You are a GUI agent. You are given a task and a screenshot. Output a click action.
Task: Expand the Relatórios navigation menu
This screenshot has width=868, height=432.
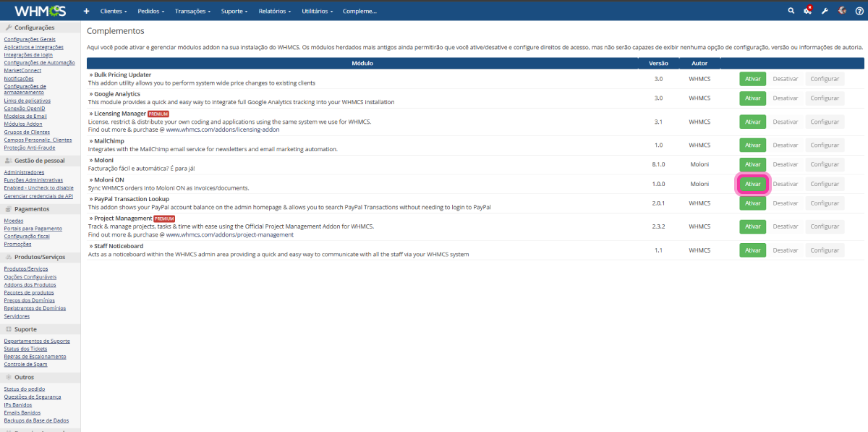coord(275,12)
